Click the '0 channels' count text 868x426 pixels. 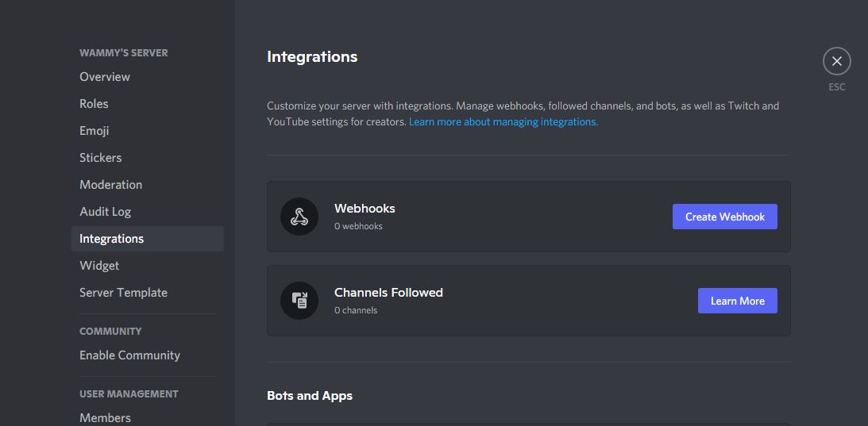point(356,310)
